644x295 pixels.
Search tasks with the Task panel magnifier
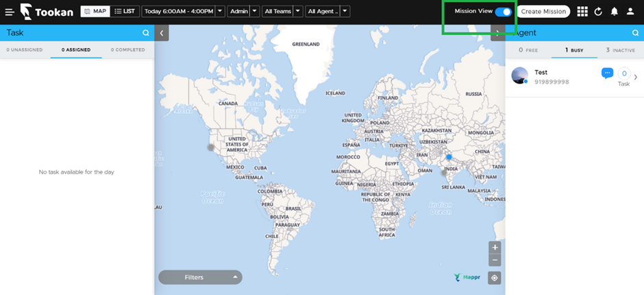(x=146, y=33)
